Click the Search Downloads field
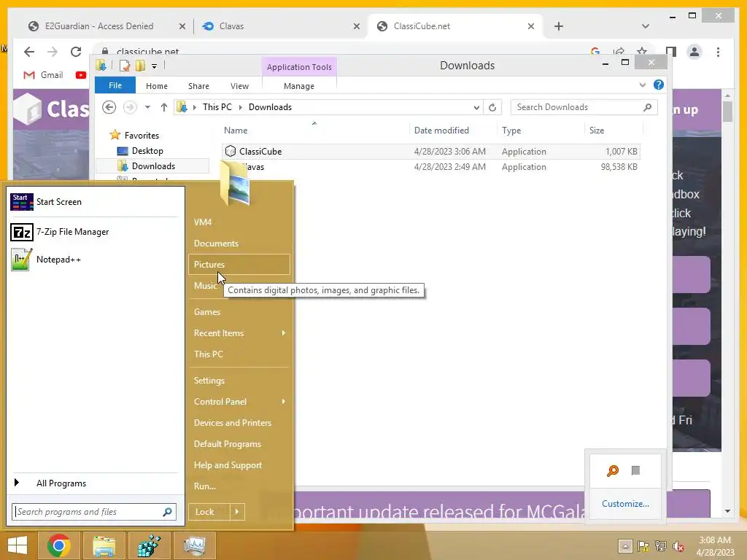 tap(584, 107)
